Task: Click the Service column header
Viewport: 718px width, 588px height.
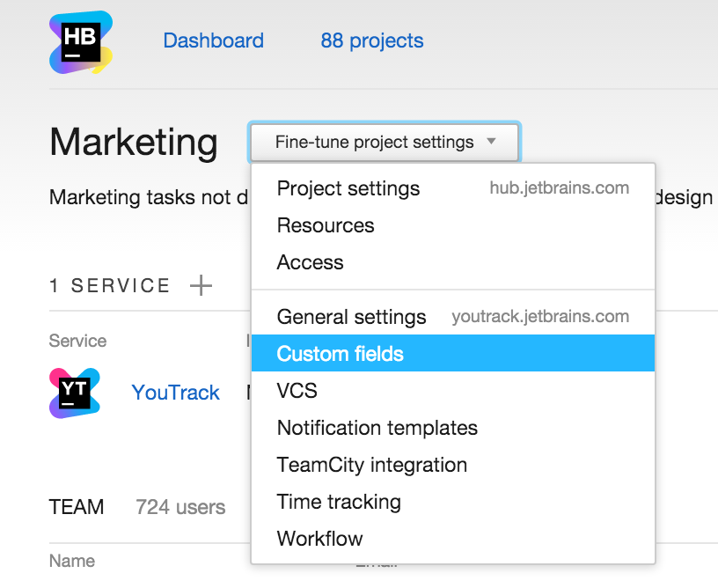Action: pos(77,341)
